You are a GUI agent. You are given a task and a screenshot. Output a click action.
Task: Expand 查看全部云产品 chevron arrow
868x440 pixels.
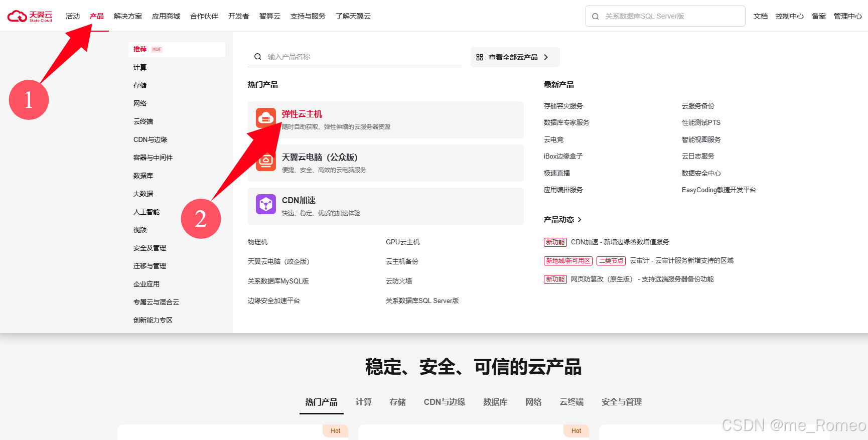[546, 57]
